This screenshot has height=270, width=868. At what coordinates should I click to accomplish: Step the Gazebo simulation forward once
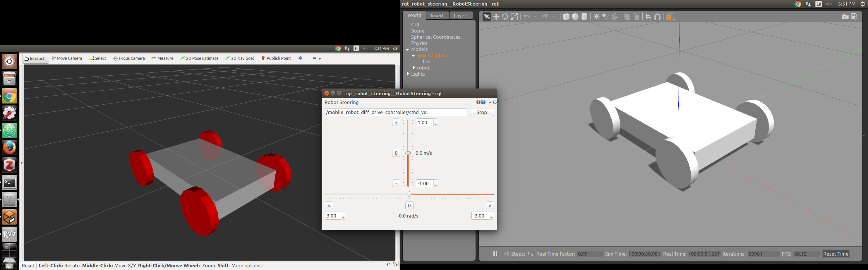pyautogui.click(x=506, y=254)
